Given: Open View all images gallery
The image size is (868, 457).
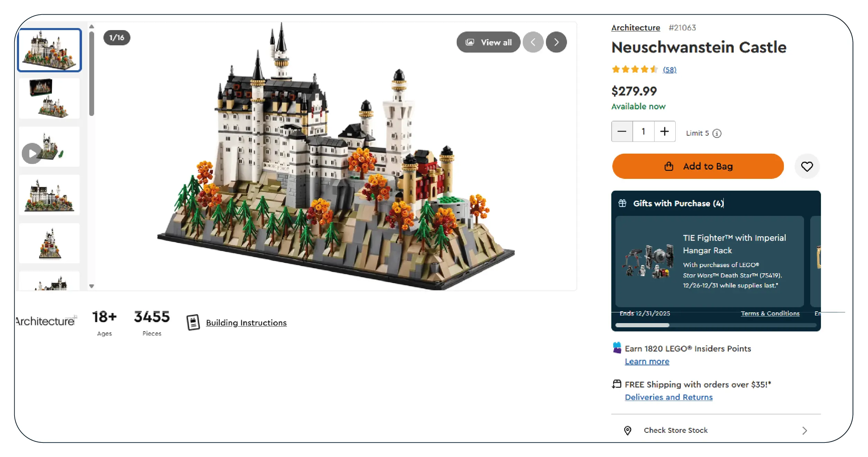Looking at the screenshot, I should [x=488, y=42].
